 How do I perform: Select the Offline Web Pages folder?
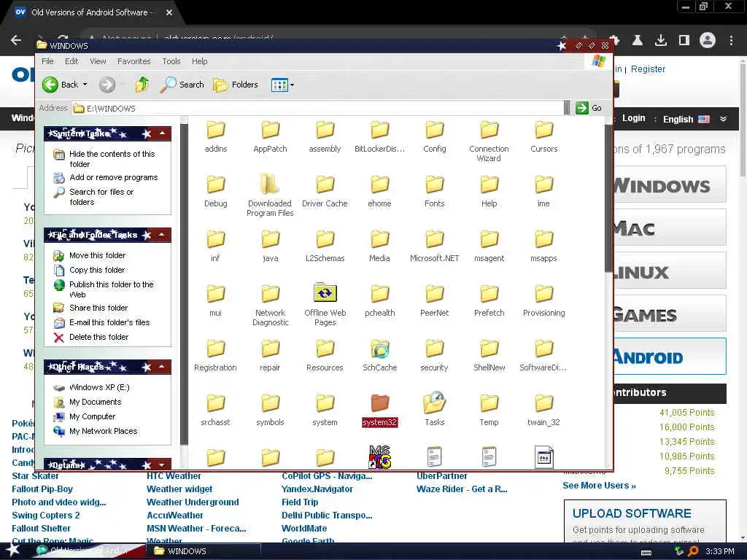click(325, 306)
